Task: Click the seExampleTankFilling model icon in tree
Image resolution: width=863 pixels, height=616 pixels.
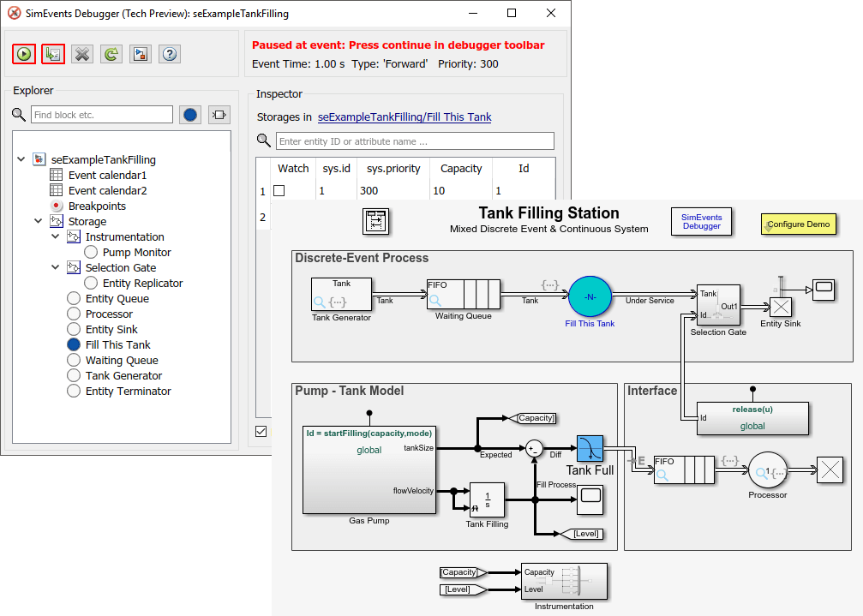Action: click(x=39, y=159)
